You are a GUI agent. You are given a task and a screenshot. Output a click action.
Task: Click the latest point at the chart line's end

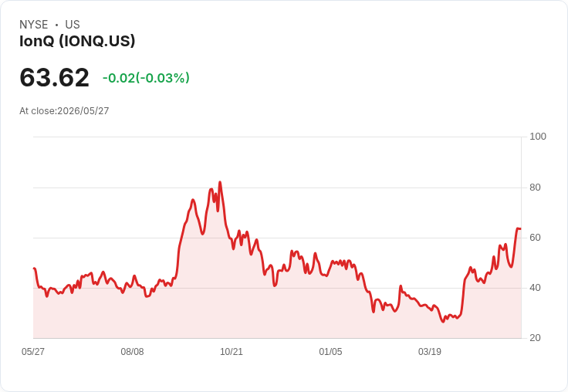(x=521, y=228)
